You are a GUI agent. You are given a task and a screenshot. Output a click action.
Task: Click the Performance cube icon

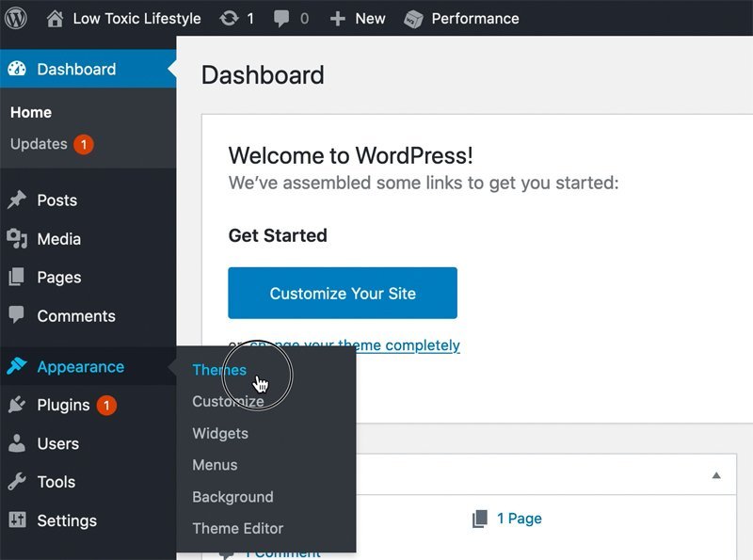413,19
